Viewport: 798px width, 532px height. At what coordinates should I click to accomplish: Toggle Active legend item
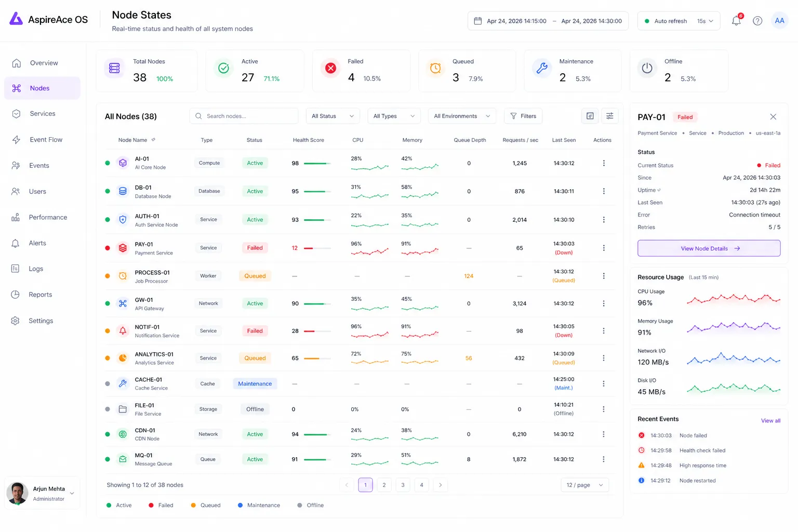[x=119, y=505]
